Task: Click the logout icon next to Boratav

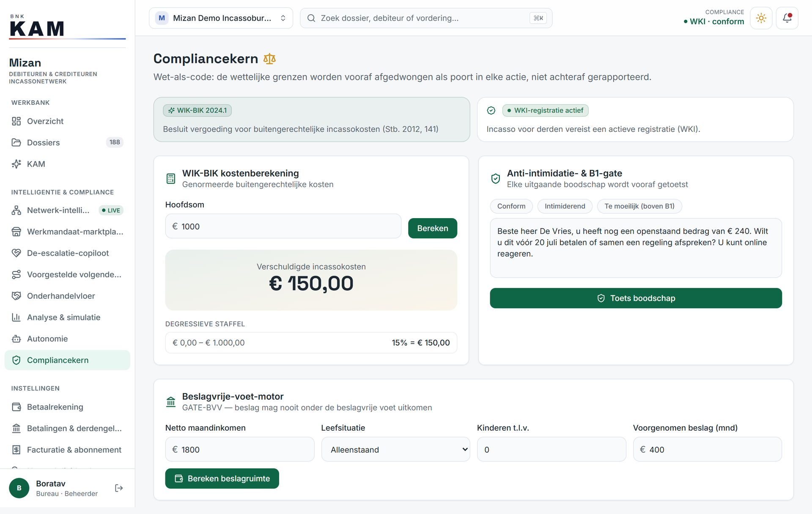Action: click(119, 488)
